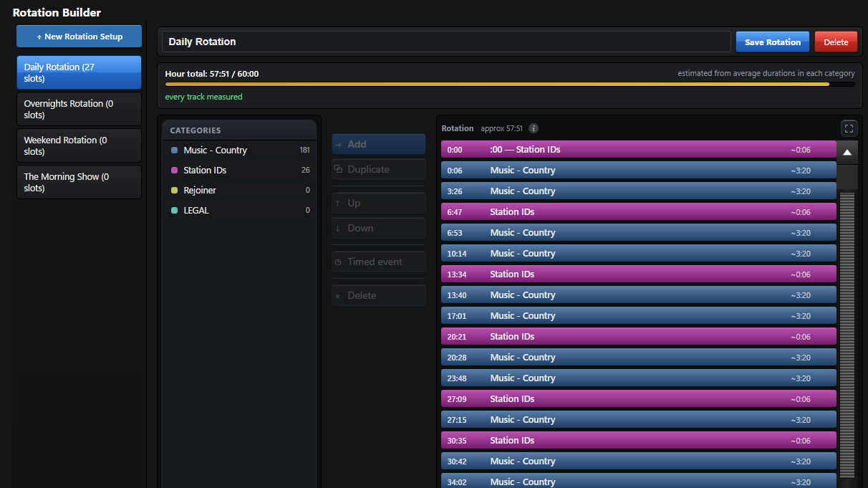Viewport: 868px width, 488px height.
Task: Select Daily Rotation (27 slots) in sidebar
Action: pos(79,72)
